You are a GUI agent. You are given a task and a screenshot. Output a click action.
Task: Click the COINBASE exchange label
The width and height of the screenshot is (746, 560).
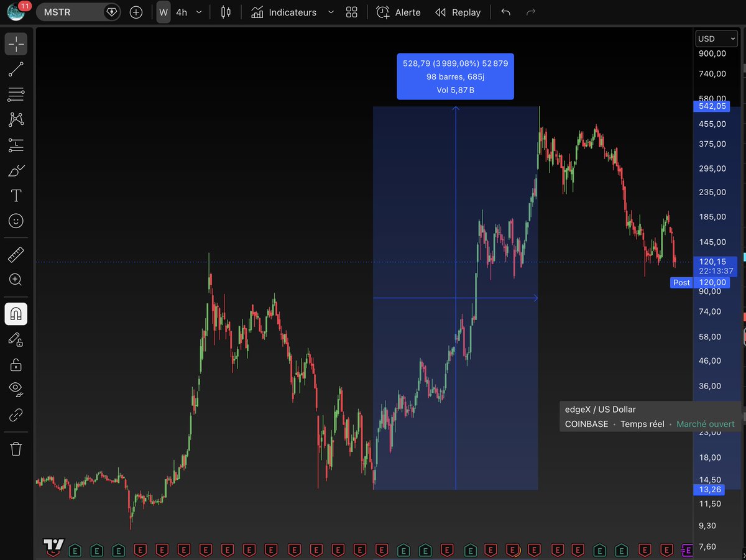point(586,424)
